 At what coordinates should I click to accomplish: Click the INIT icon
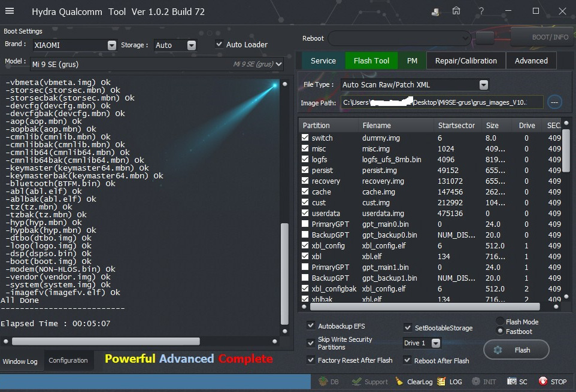click(476, 381)
